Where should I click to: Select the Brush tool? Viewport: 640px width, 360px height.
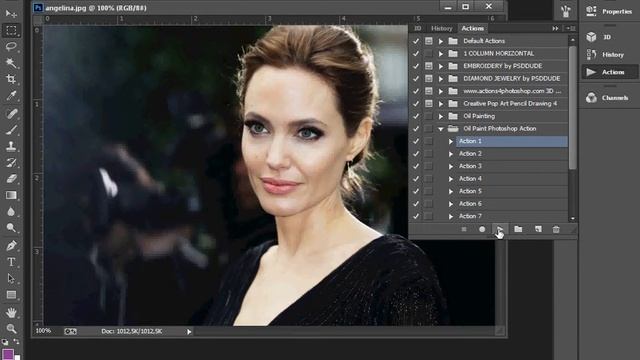click(x=11, y=130)
